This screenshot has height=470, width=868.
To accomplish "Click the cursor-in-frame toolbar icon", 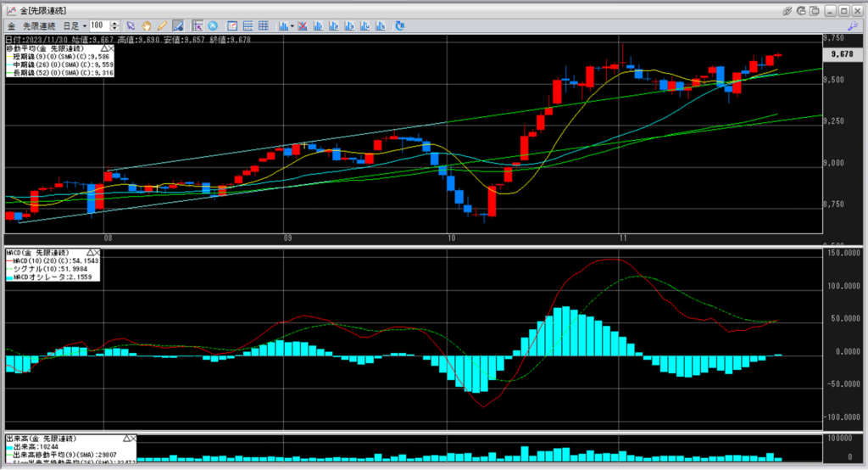I will point(198,26).
